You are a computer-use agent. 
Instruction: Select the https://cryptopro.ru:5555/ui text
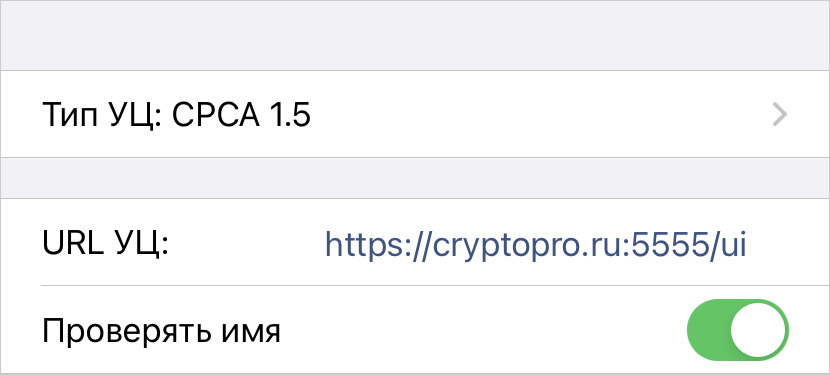coord(535,244)
